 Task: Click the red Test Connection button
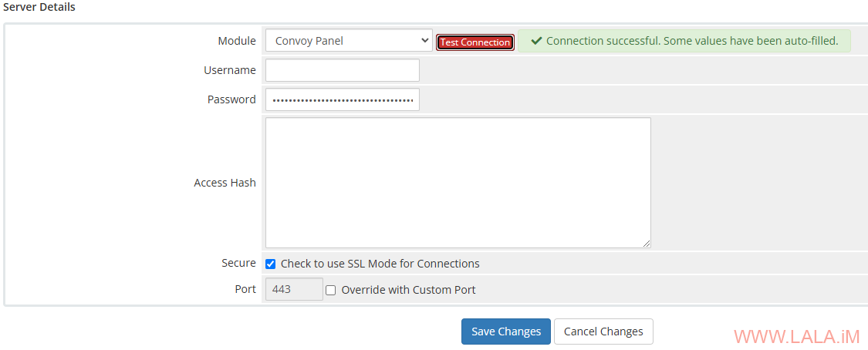(x=475, y=42)
